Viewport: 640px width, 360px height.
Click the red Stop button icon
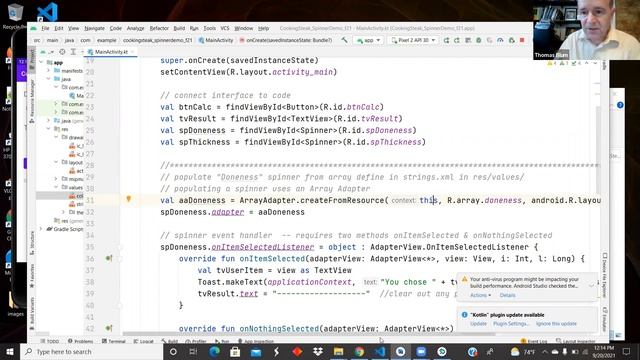tap(522, 40)
